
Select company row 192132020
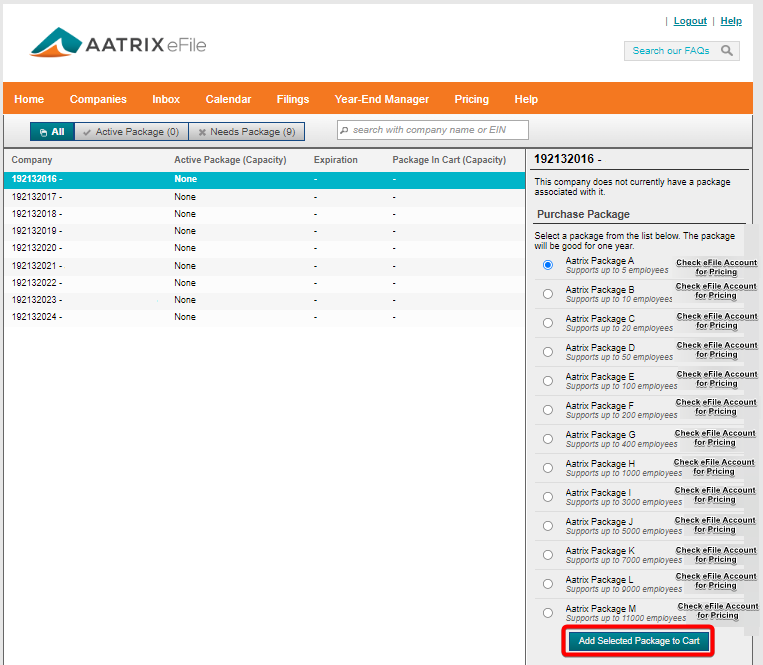(264, 248)
